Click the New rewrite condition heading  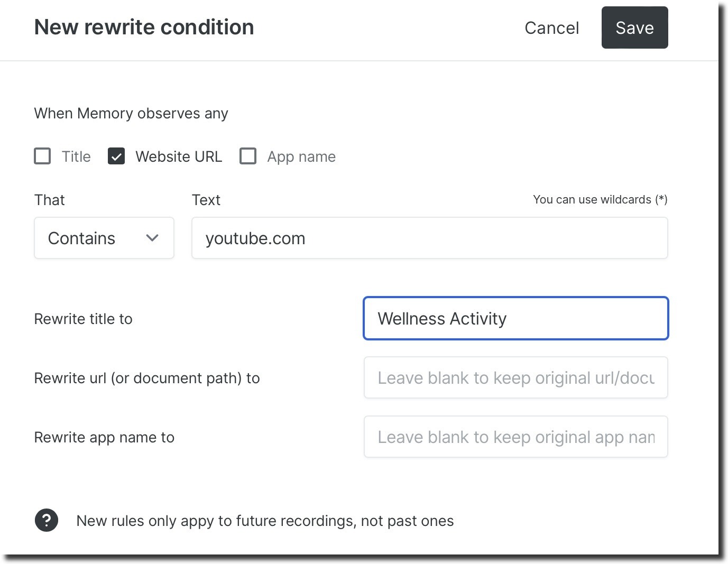(144, 27)
